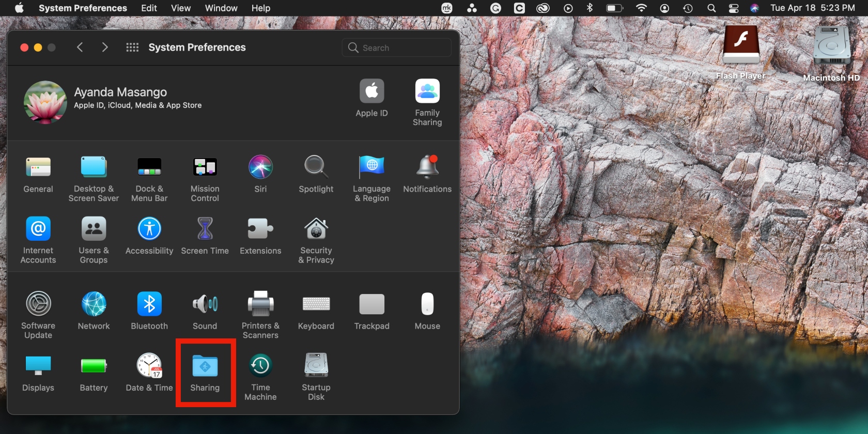
Task: Show all preferences grid button
Action: (x=132, y=48)
